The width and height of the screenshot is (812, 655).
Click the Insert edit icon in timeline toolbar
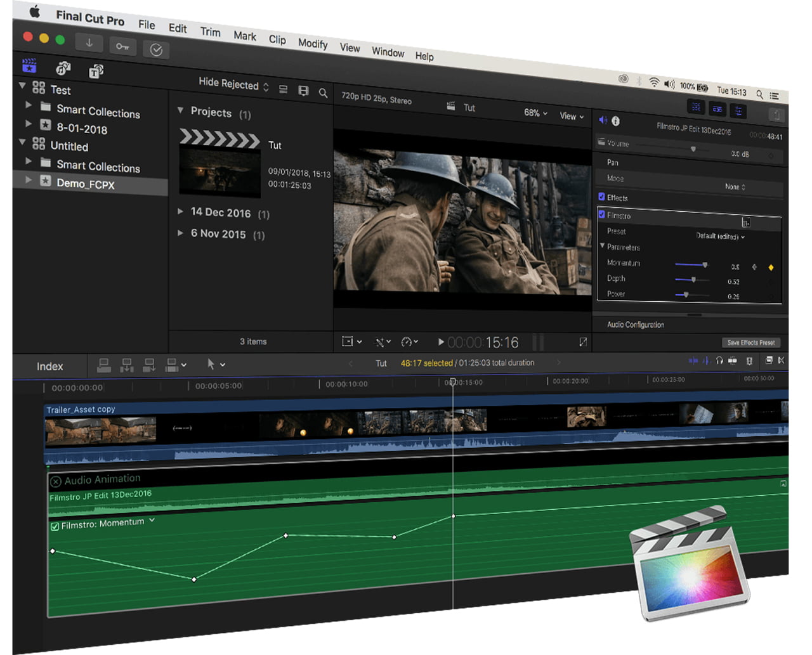tap(127, 366)
